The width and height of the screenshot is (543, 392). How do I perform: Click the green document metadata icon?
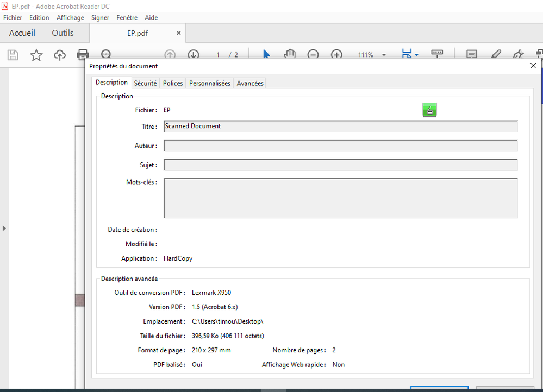pos(429,110)
